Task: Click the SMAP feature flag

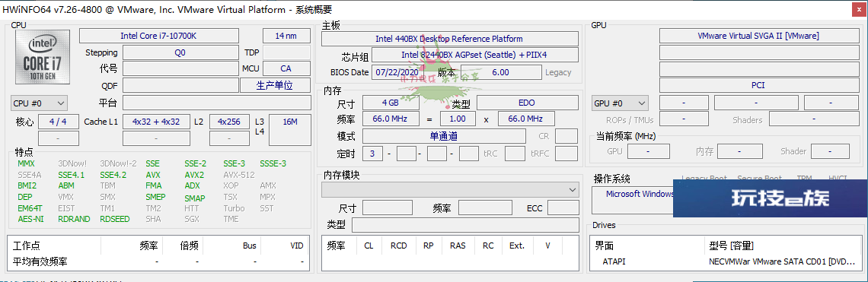Action: tap(195, 198)
